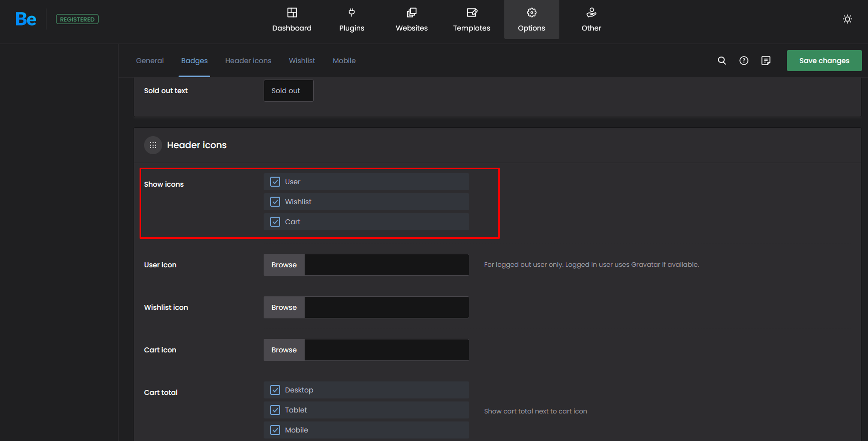Switch to the Wishlist tab
868x441 pixels.
tap(302, 61)
